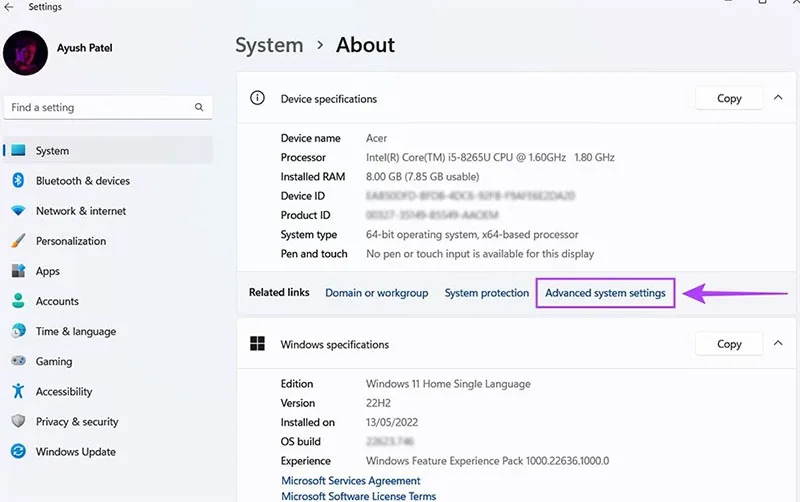The width and height of the screenshot is (800, 502).
Task: Click System in the breadcrumb
Action: (x=269, y=45)
